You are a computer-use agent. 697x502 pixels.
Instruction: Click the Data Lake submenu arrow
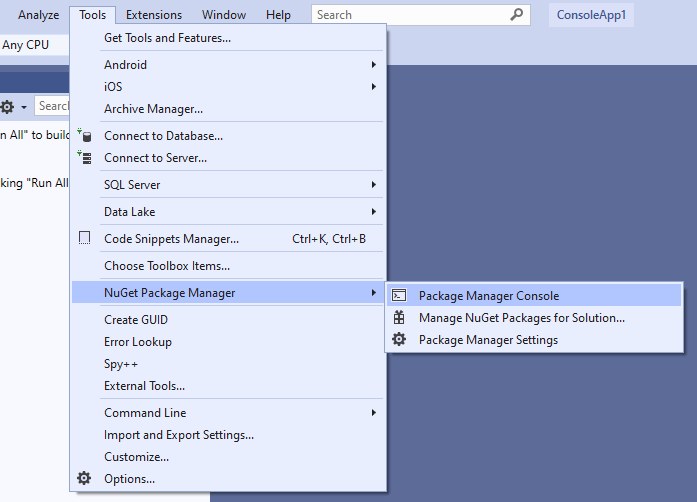(x=374, y=212)
